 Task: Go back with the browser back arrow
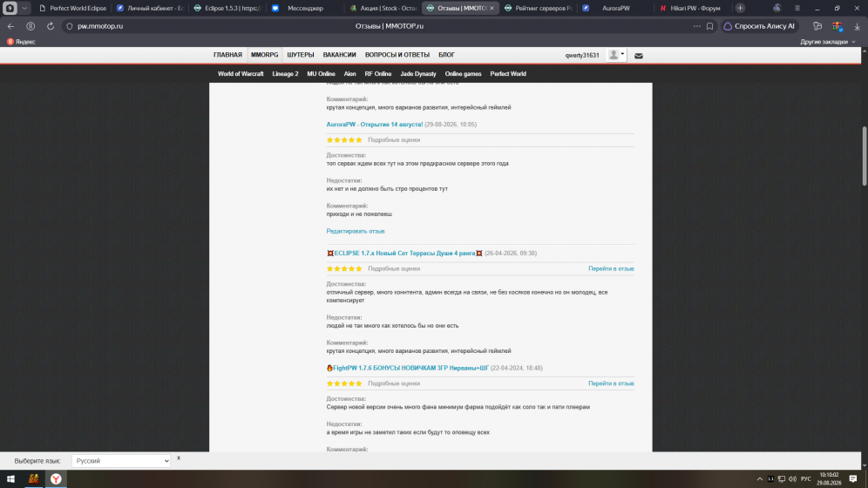(11, 26)
